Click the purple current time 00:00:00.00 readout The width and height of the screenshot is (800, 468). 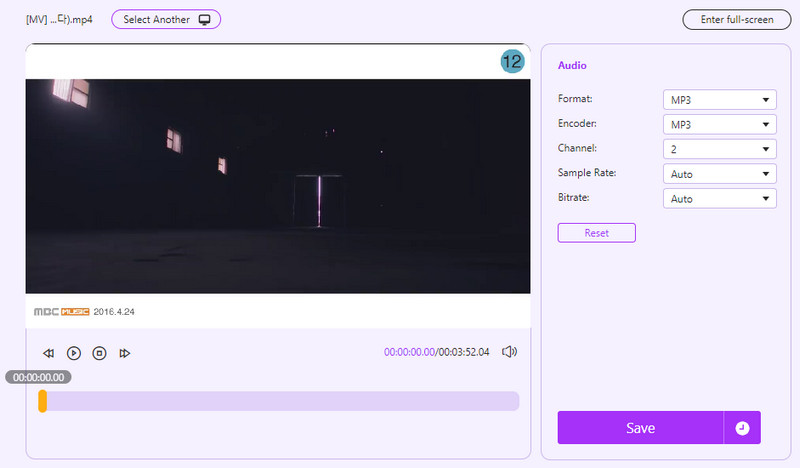pyautogui.click(x=409, y=352)
